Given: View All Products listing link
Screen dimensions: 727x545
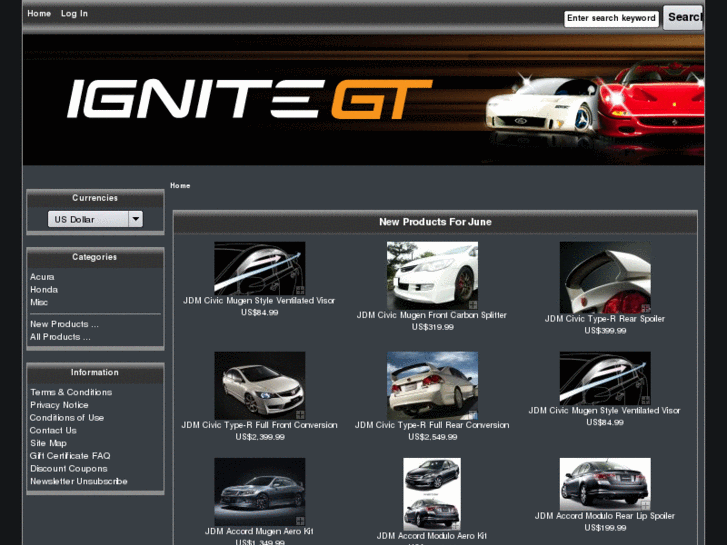Looking at the screenshot, I should (x=60, y=337).
